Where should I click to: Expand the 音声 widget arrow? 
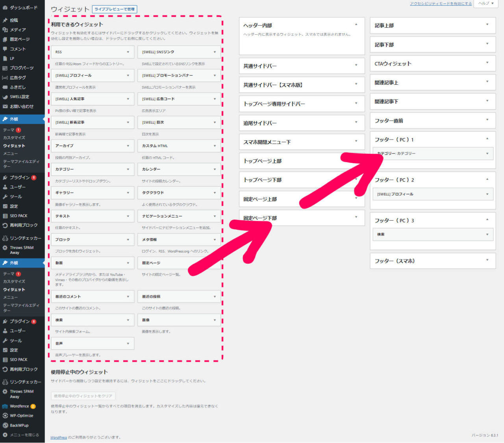[x=128, y=344]
